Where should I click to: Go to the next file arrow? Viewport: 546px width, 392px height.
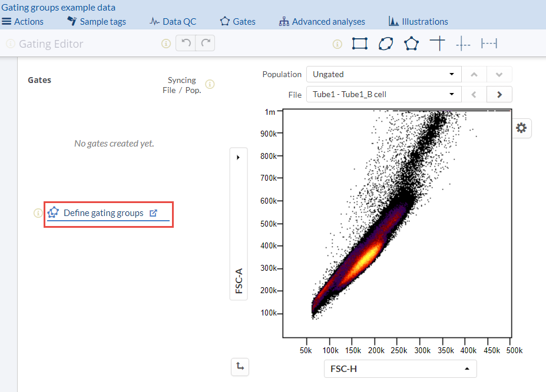coord(499,94)
